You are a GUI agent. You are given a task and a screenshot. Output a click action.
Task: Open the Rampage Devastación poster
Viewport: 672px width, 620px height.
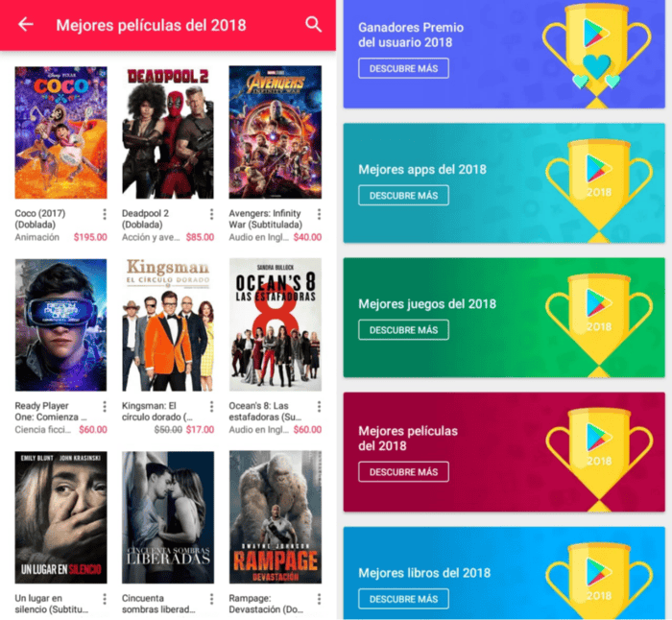pyautogui.click(x=276, y=517)
